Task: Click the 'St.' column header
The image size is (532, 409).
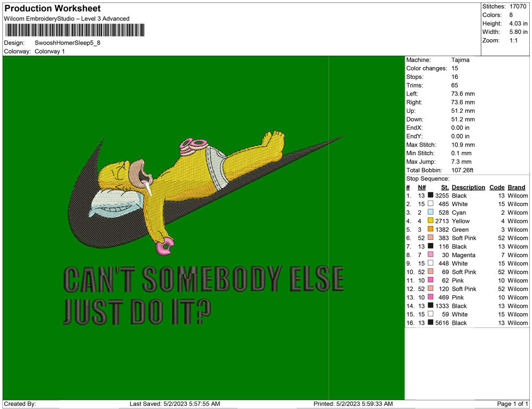Action: click(445, 187)
